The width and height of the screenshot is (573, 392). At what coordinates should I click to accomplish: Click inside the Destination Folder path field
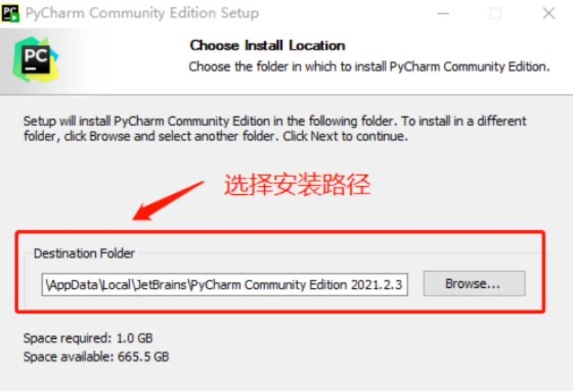[x=225, y=285]
